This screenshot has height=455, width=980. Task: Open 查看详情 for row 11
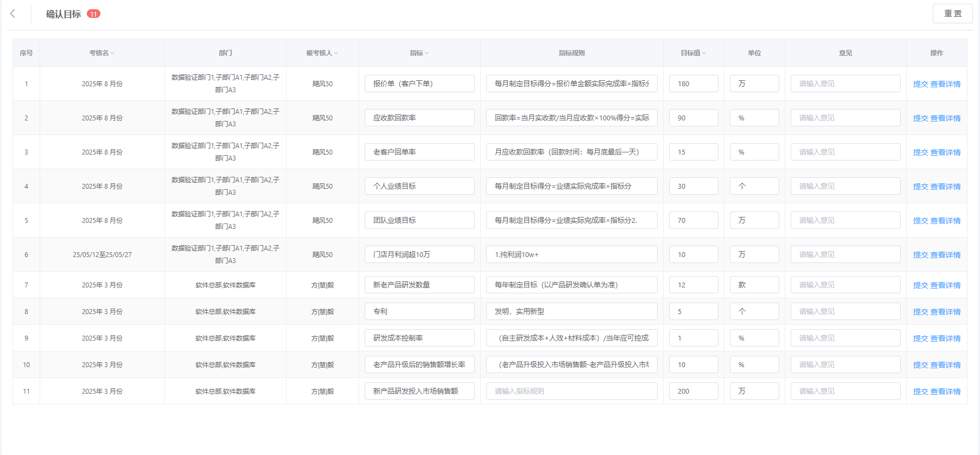[945, 392]
